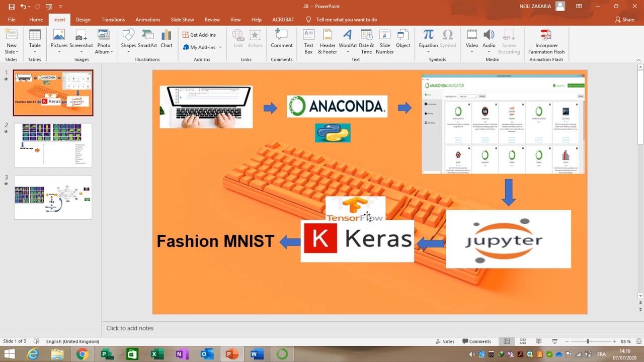Screen dimensions: 644x362
Task: Open the Animations tab
Action: [x=147, y=20]
